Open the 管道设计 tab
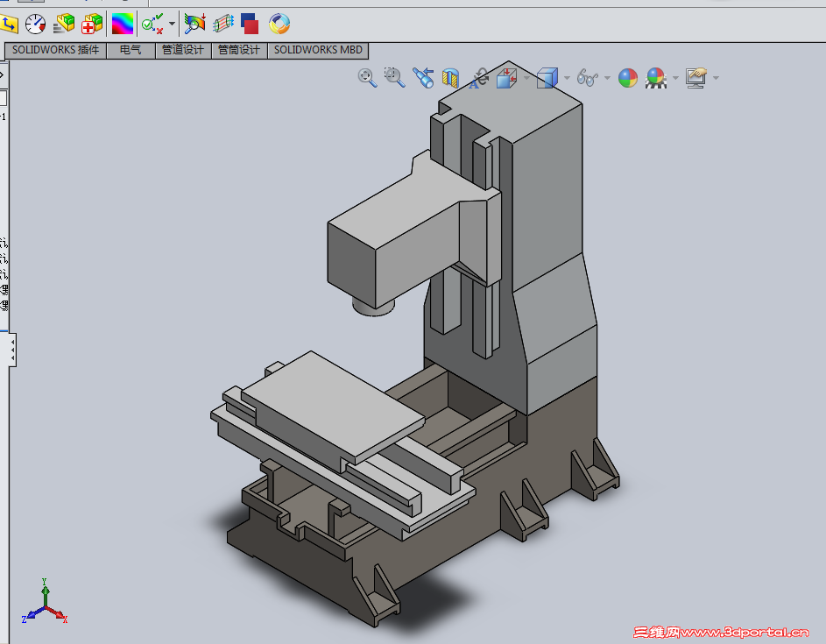826x644 pixels. (x=183, y=50)
